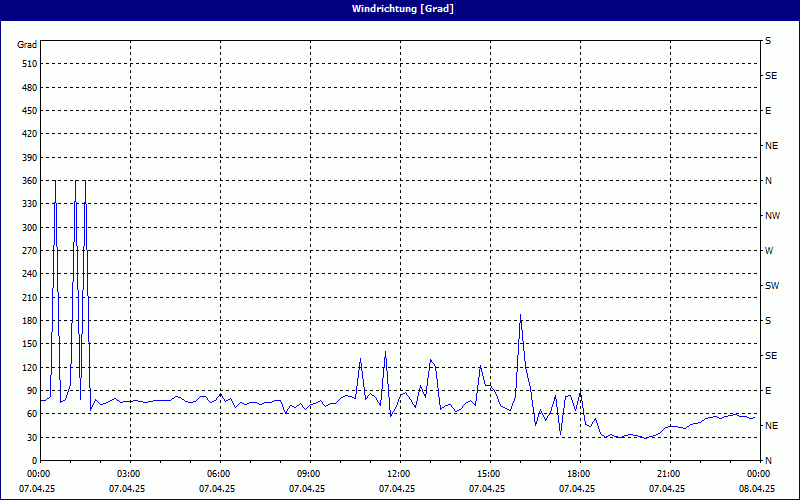The width and height of the screenshot is (800, 500).
Task: Select the NW compass label on right axis
Action: pos(772,216)
